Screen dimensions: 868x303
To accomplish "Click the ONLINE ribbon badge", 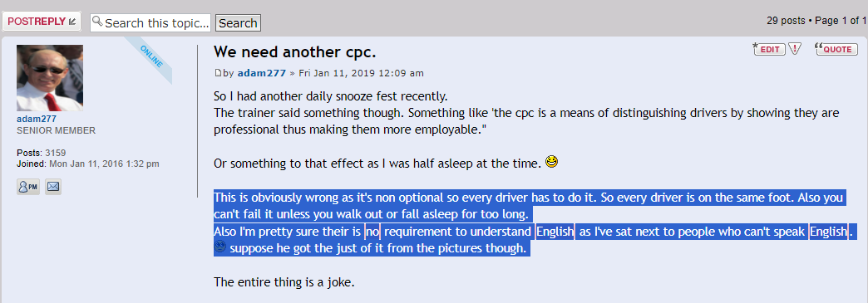I will tap(151, 56).
